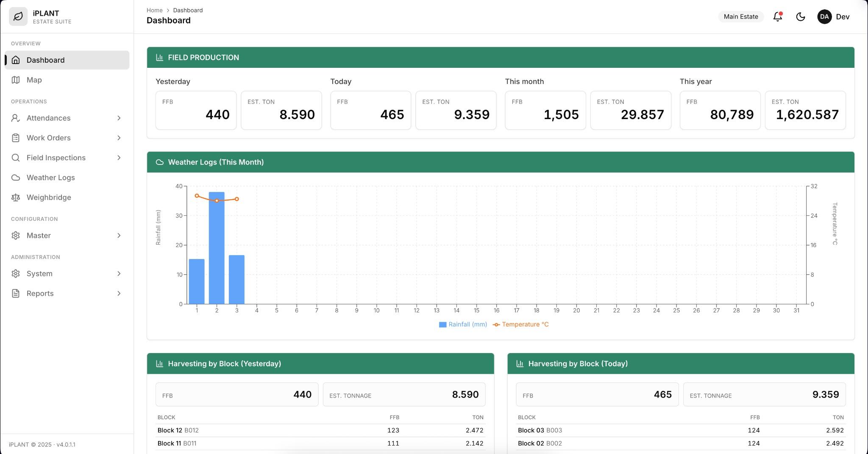Viewport: 868px width, 454px height.
Task: Toggle dark mode moon icon
Action: (801, 17)
